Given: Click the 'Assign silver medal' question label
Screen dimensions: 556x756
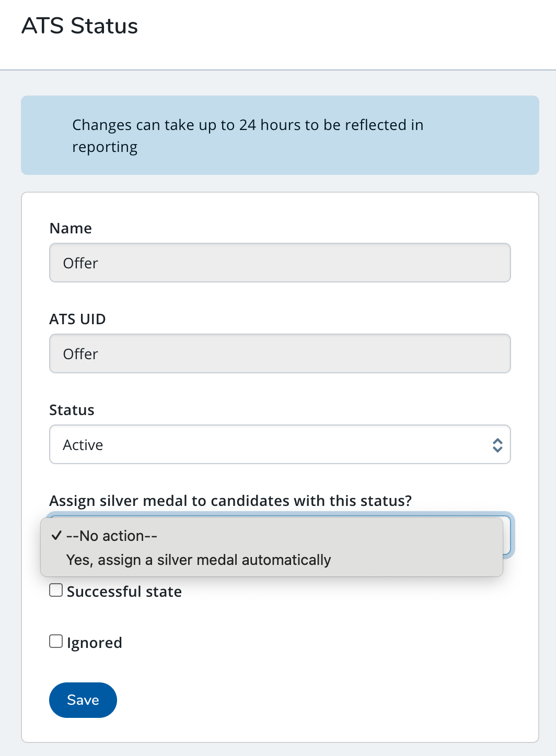Looking at the screenshot, I should tap(230, 501).
